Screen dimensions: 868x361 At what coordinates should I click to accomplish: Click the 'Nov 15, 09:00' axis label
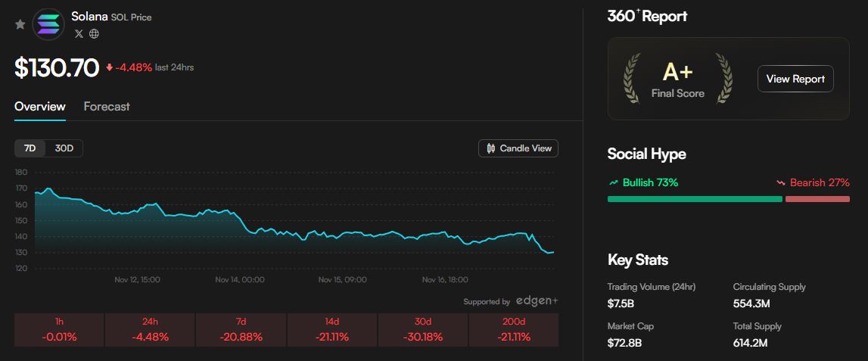pyautogui.click(x=342, y=279)
